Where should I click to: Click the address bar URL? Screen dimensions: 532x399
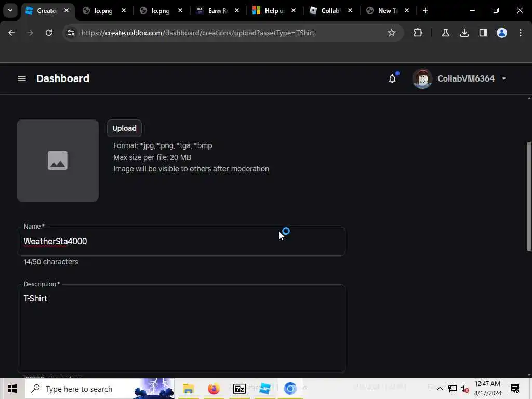point(198,33)
